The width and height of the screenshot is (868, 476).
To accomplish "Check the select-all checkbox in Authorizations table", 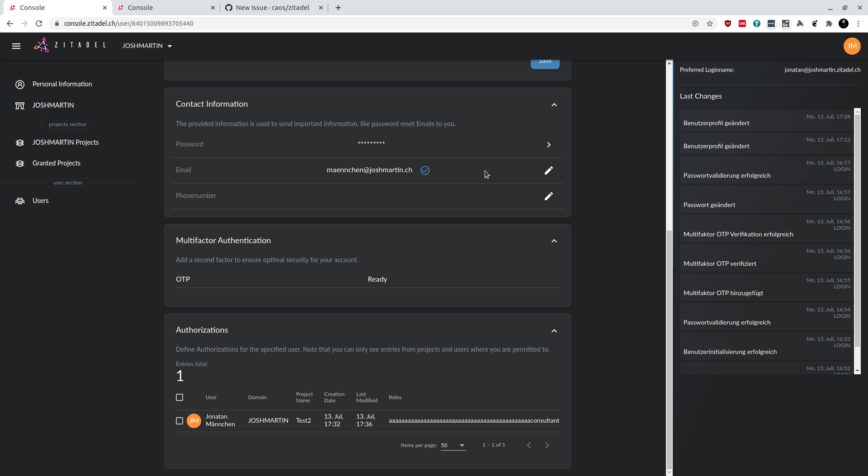I will [179, 397].
